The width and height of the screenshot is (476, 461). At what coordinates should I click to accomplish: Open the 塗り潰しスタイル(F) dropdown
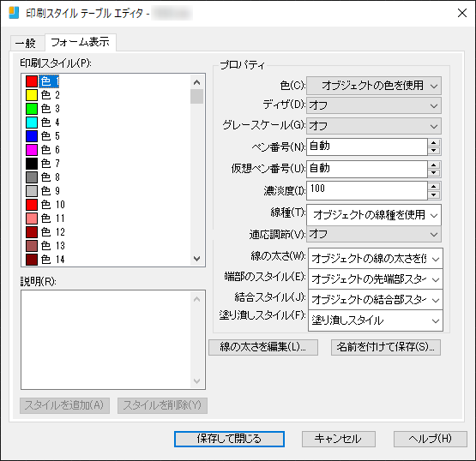tap(376, 320)
